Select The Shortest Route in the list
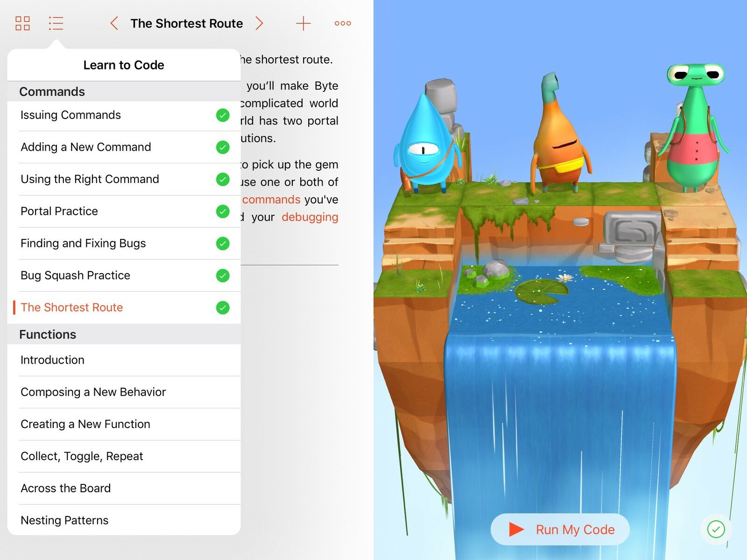This screenshot has width=747, height=560. [x=124, y=308]
